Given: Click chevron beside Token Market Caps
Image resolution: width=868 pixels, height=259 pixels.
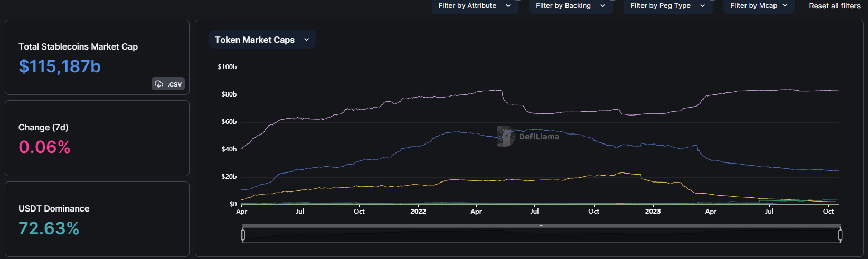Looking at the screenshot, I should pos(306,40).
